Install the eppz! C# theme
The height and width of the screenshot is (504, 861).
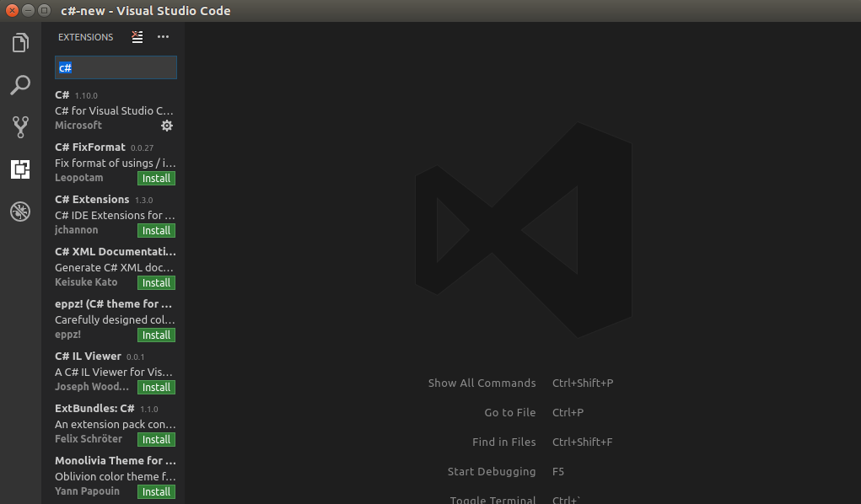click(x=156, y=335)
